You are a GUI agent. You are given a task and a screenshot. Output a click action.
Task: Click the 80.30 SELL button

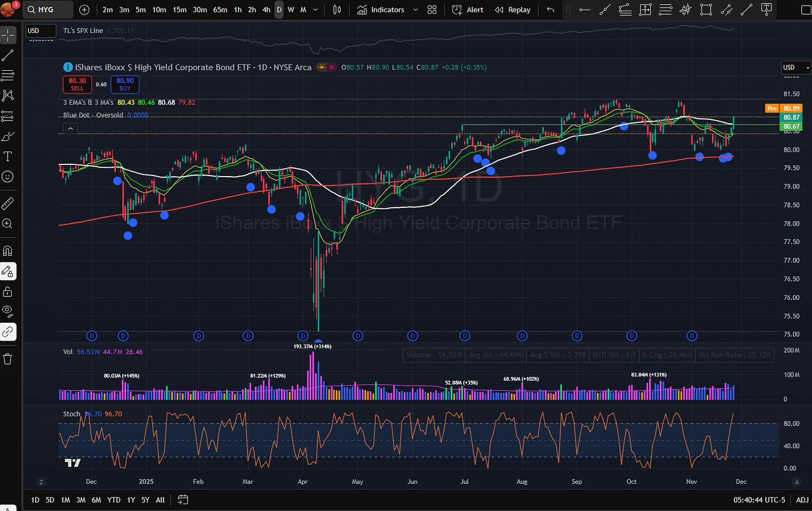(78, 84)
